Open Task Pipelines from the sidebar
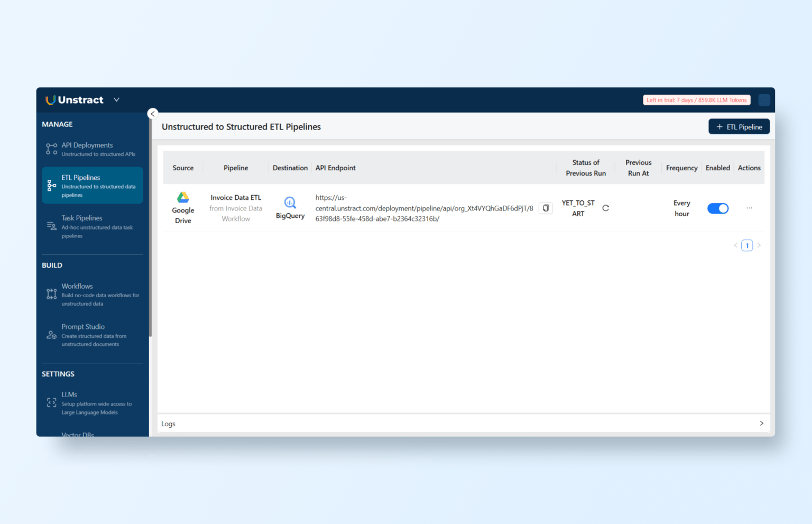This screenshot has width=812, height=524. click(81, 226)
